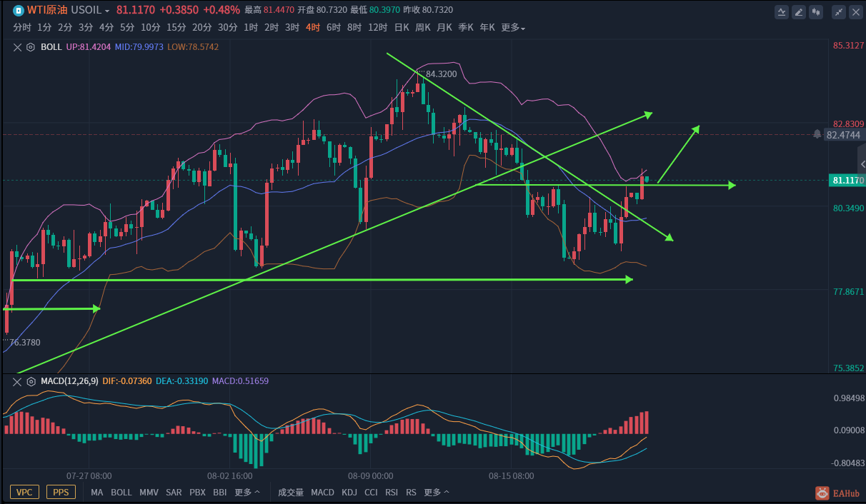Toggle the VPC button
The height and width of the screenshot is (504, 866).
(24, 493)
